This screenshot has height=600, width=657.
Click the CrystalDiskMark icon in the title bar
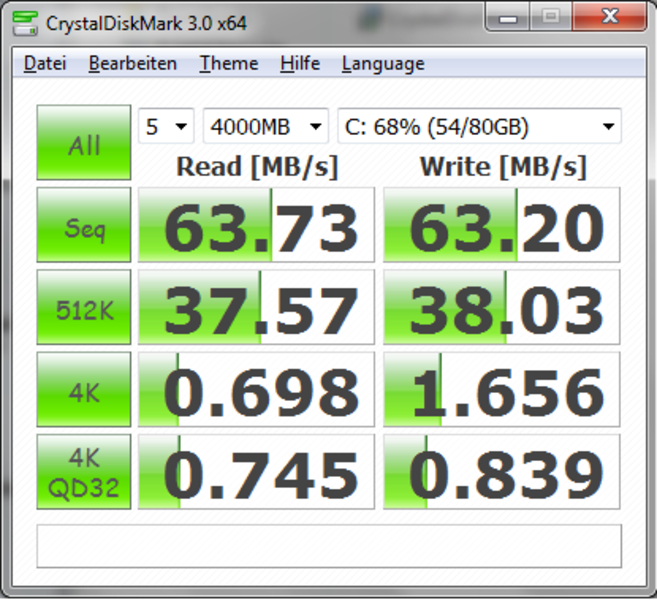click(x=25, y=23)
